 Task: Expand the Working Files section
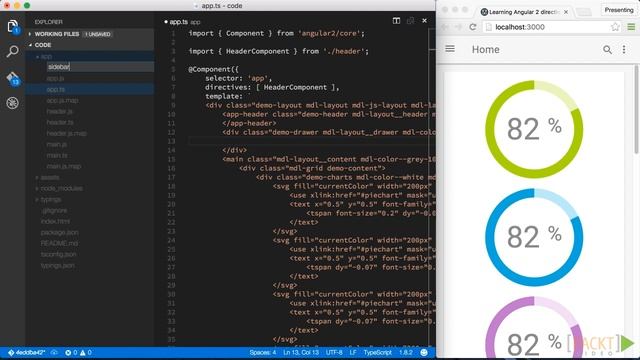point(57,34)
